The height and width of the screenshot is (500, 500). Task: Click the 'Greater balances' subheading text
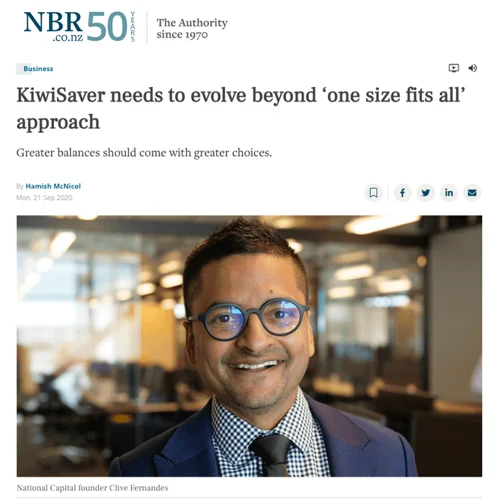tap(144, 153)
